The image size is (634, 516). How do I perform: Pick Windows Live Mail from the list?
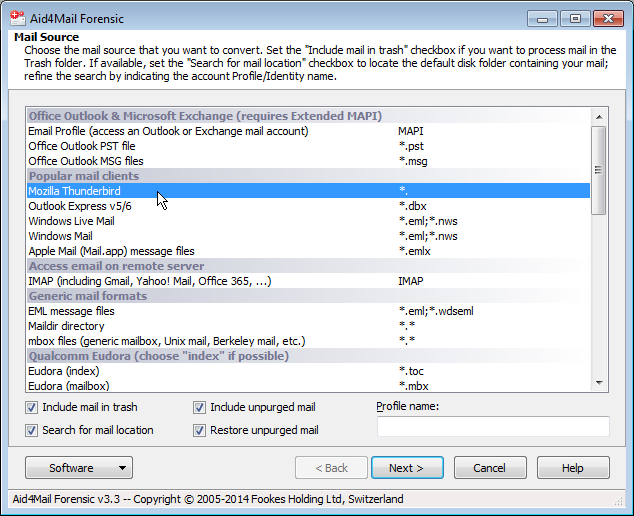(309, 221)
